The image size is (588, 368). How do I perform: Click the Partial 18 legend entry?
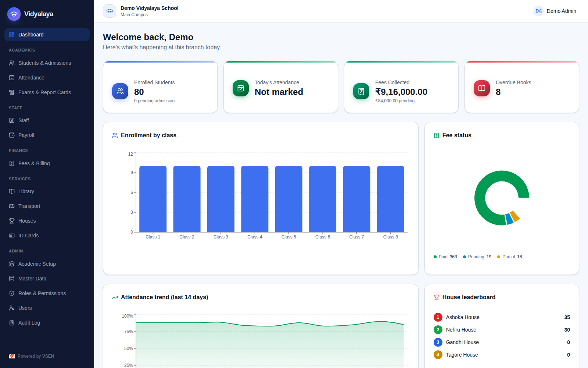(510, 257)
